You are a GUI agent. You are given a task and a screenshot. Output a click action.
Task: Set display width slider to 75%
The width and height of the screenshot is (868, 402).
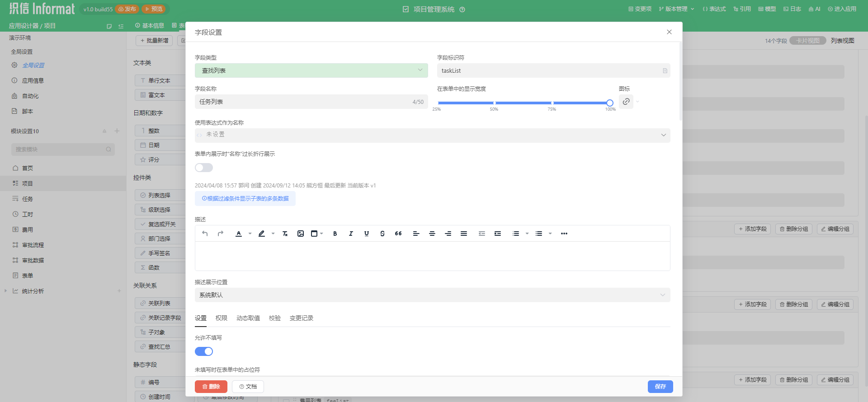552,103
